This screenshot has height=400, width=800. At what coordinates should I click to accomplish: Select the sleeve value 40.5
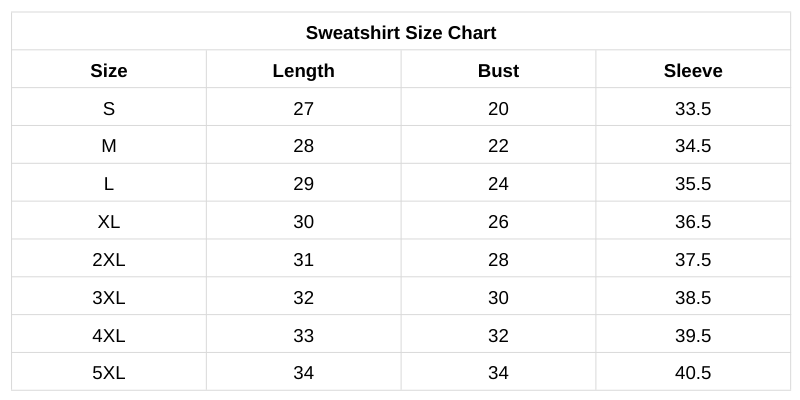[693, 373]
